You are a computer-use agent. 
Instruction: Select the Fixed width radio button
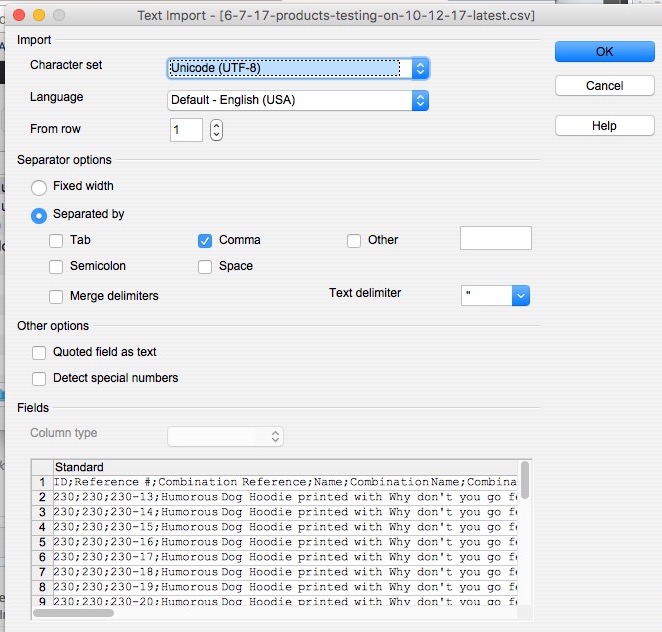(39, 187)
